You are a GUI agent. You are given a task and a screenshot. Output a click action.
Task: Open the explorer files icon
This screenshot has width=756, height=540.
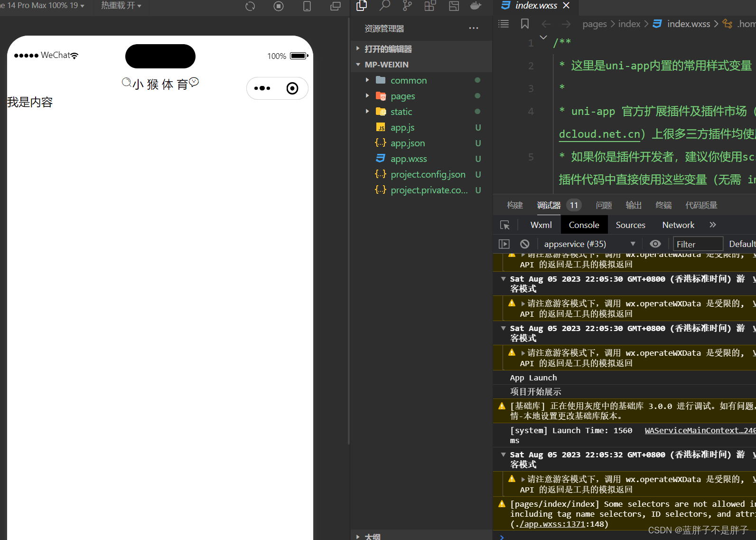pyautogui.click(x=362, y=6)
